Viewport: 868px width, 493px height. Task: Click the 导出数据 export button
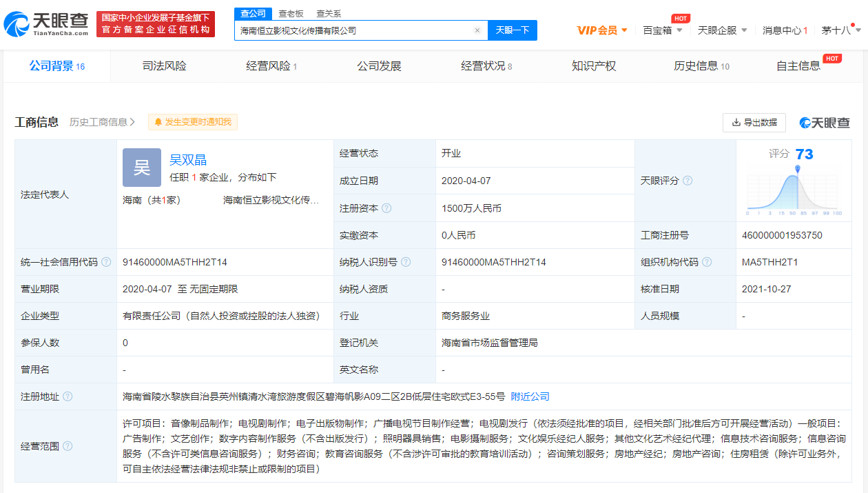754,122
